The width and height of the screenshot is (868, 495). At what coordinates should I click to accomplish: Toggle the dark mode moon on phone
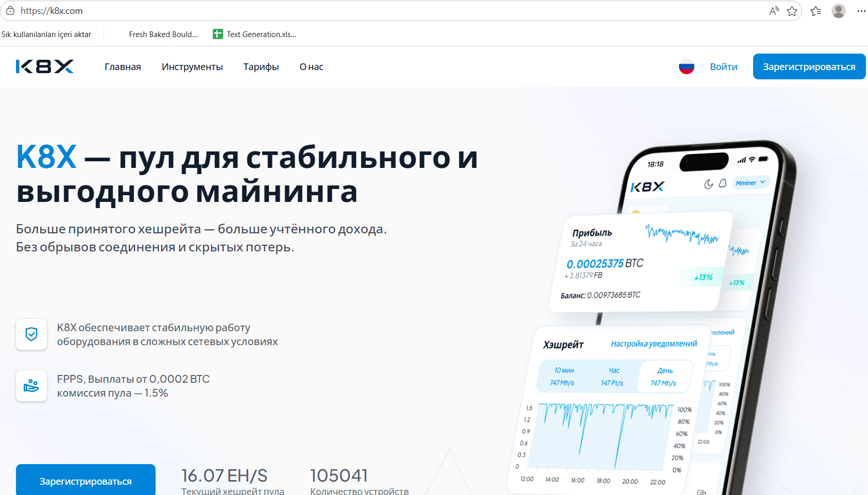click(709, 184)
